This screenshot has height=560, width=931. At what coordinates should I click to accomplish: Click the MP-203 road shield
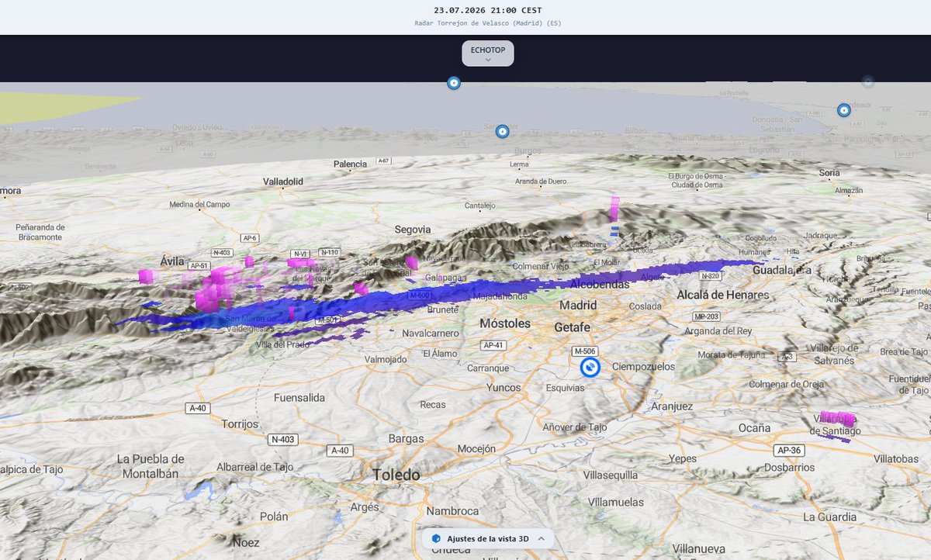[706, 316]
